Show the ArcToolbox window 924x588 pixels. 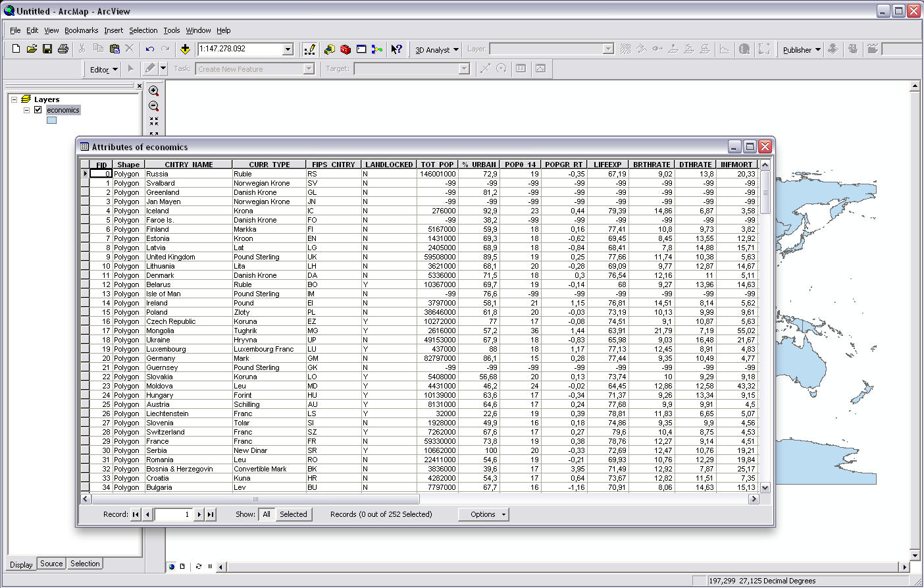[x=346, y=49]
